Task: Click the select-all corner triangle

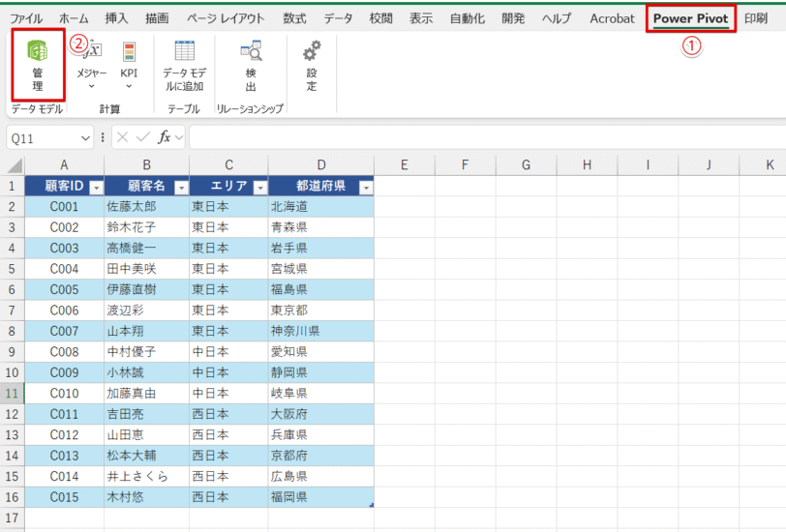Action: click(x=15, y=165)
